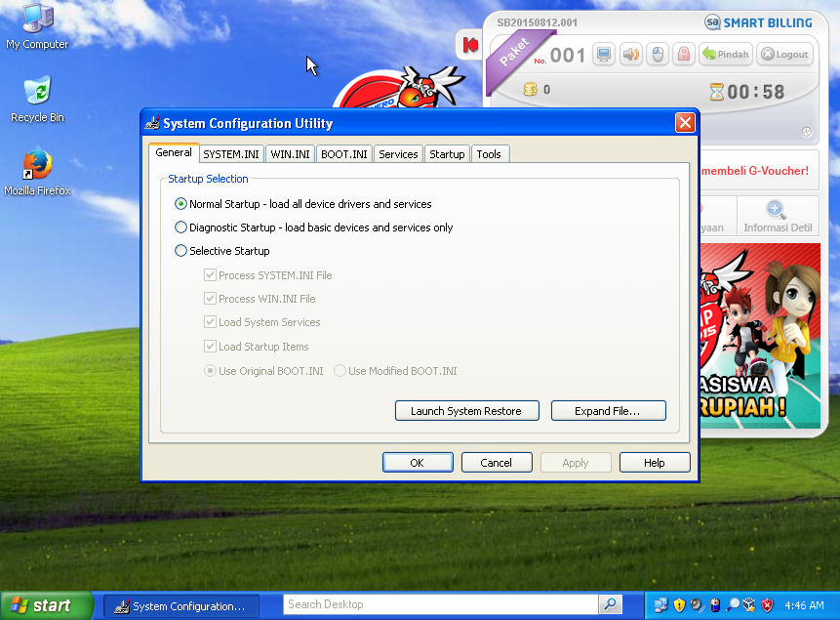840x620 pixels.
Task: Click the mouse settings icon in Smart Billing
Action: point(658,54)
